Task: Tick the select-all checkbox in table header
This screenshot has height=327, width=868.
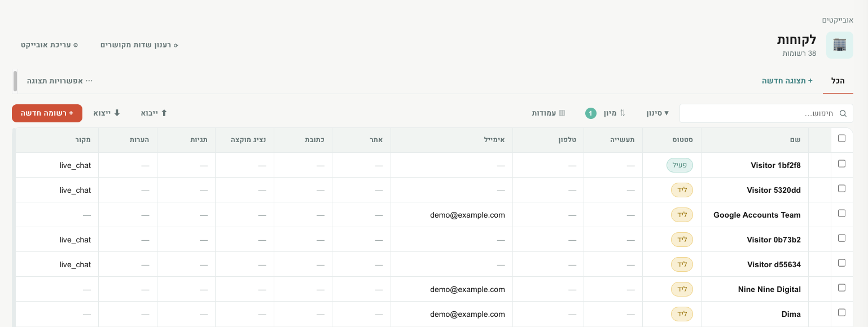Action: 842,139
